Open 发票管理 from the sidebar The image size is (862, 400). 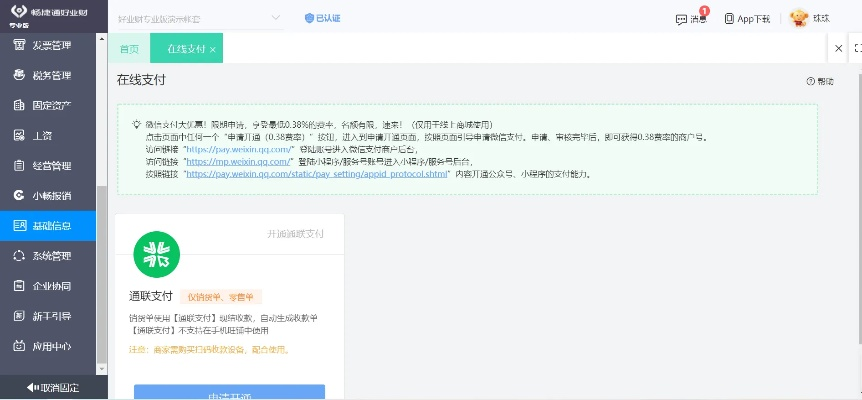click(52, 45)
